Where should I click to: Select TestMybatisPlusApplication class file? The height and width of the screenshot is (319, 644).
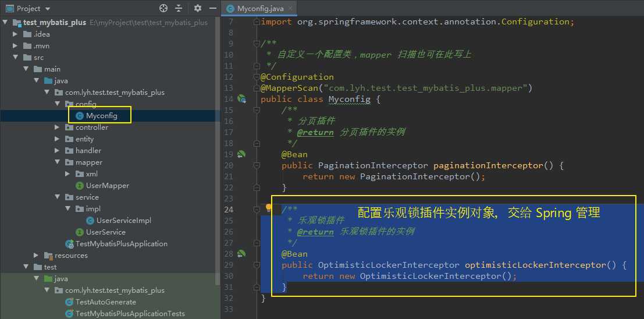pos(121,244)
